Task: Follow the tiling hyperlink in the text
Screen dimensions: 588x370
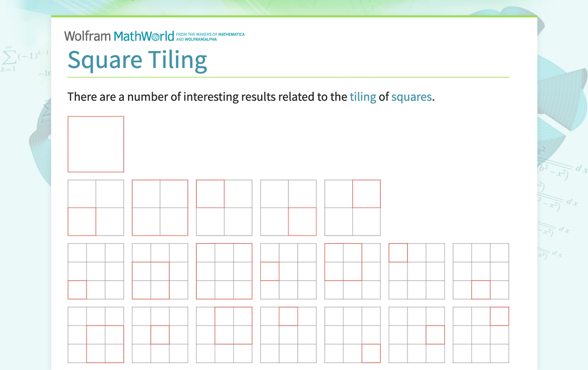Action: (x=363, y=97)
